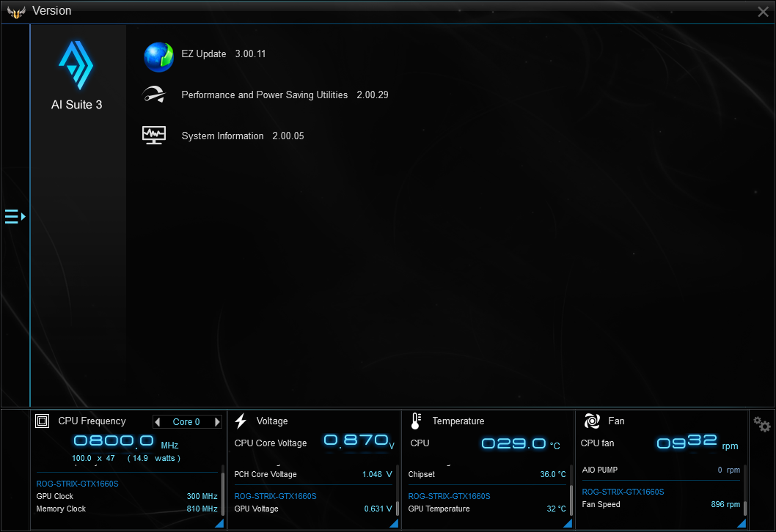Expand Fan panel corner triangle
The height and width of the screenshot is (532, 776).
(742, 523)
